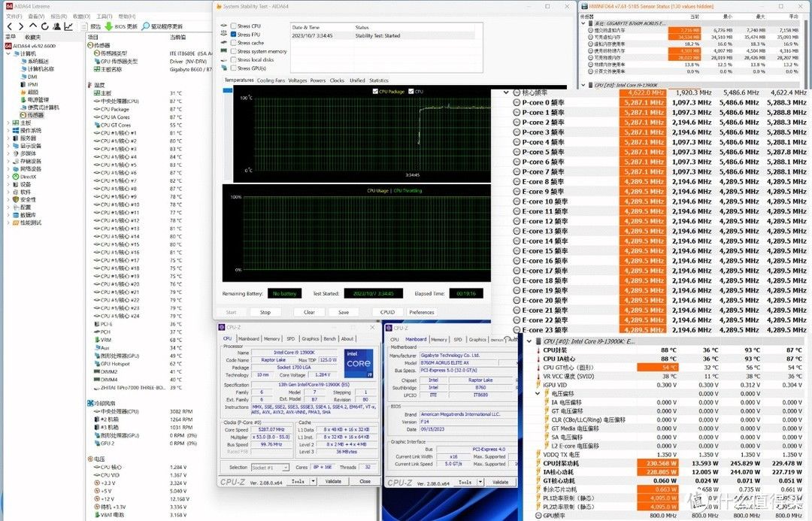The width and height of the screenshot is (812, 521).
Task: Switch to the Statistics tab
Action: click(x=378, y=80)
